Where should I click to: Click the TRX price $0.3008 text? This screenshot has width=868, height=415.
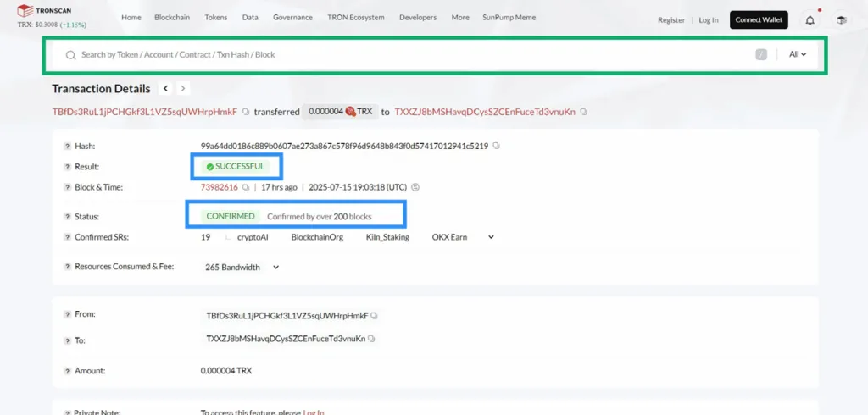(x=37, y=25)
